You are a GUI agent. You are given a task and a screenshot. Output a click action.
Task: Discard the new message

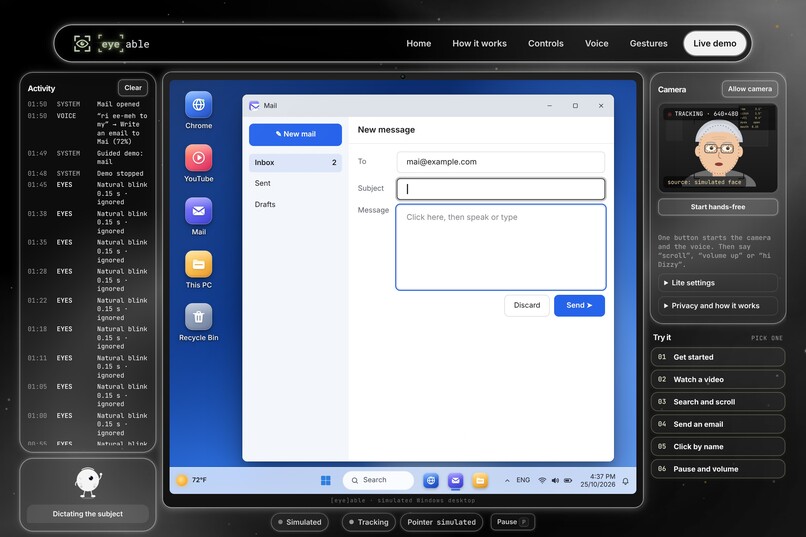click(527, 305)
